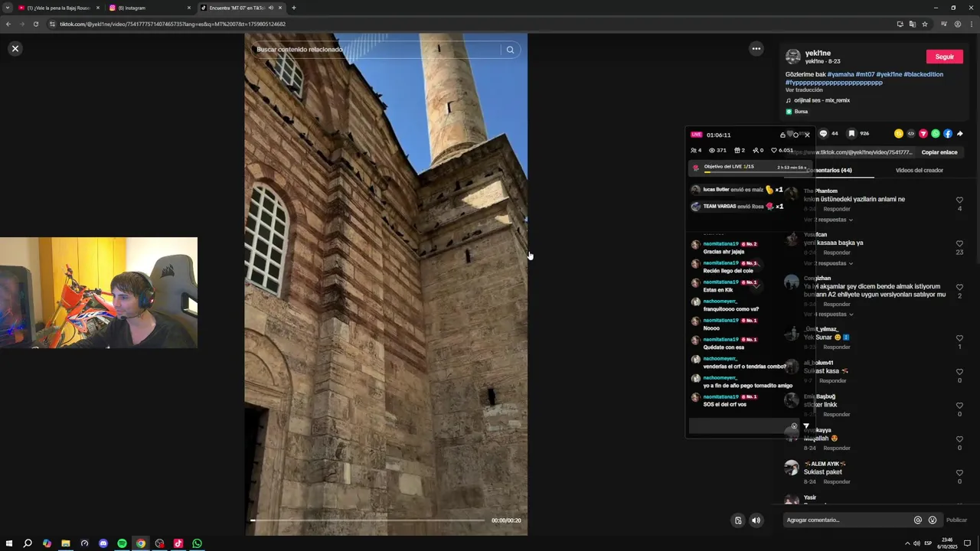
Task: Share via the red send-to-friends icon
Action: pyautogui.click(x=923, y=133)
